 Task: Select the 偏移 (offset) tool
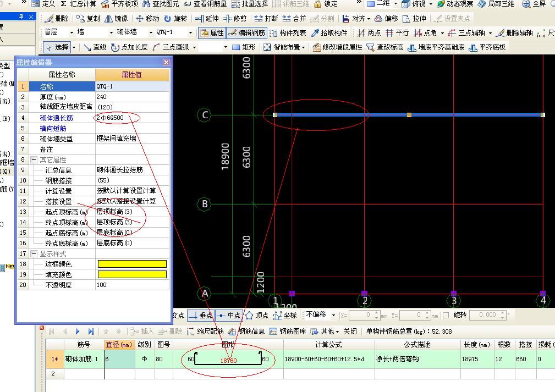point(386,18)
